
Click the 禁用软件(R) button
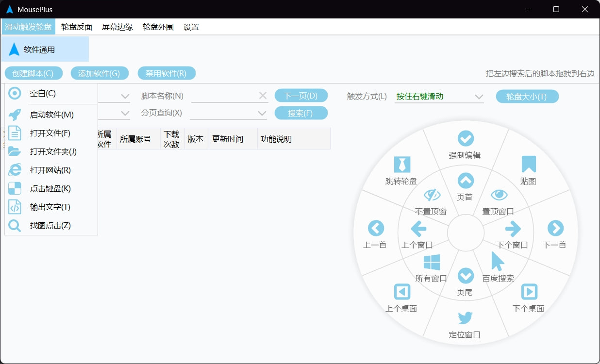click(167, 73)
